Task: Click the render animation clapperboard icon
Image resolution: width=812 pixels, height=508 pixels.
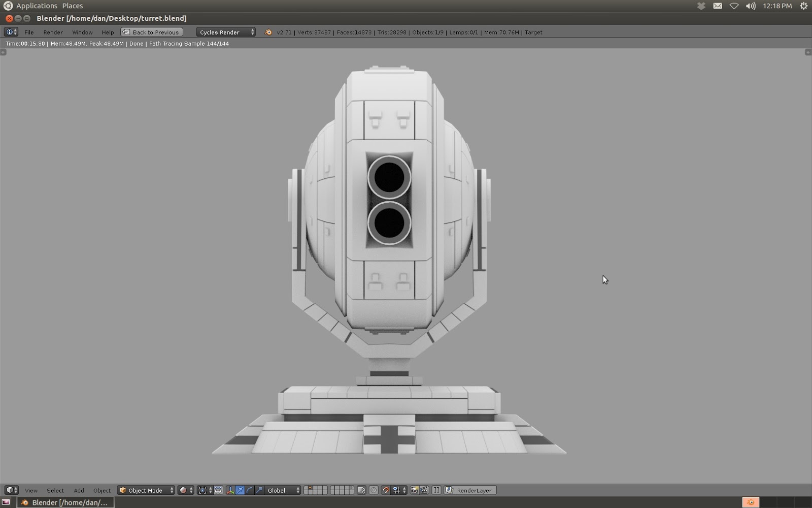Action: coord(425,490)
